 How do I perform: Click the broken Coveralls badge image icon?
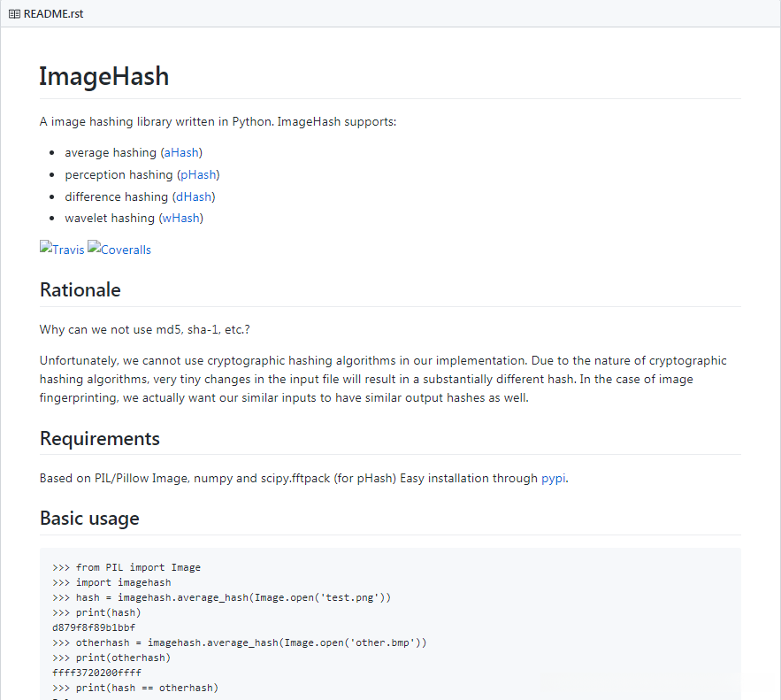94,248
